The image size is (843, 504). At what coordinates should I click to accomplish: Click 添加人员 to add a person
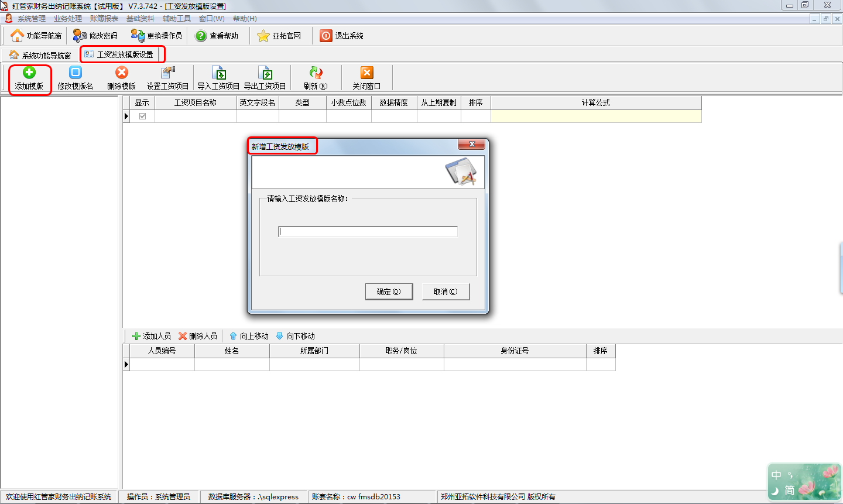tap(152, 336)
